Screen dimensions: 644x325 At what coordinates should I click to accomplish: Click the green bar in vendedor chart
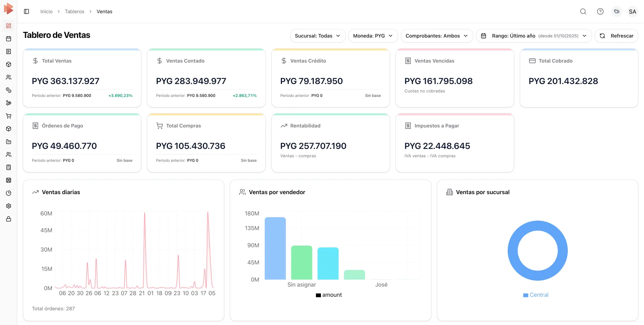[302, 262]
